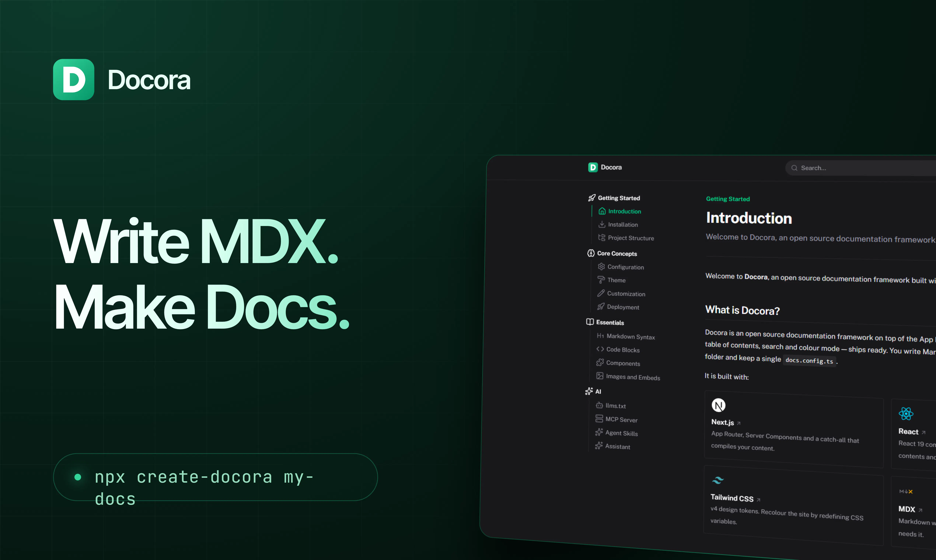Click the pencil icon next to Customization
This screenshot has width=936, height=560.
coord(601,293)
